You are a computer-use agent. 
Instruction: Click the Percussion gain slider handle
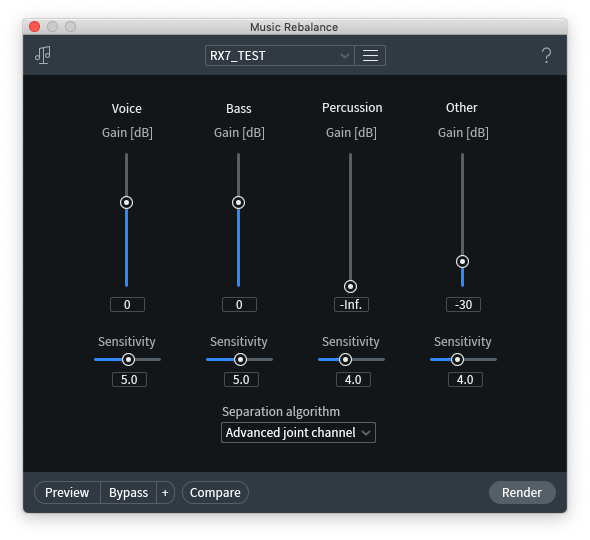350,287
